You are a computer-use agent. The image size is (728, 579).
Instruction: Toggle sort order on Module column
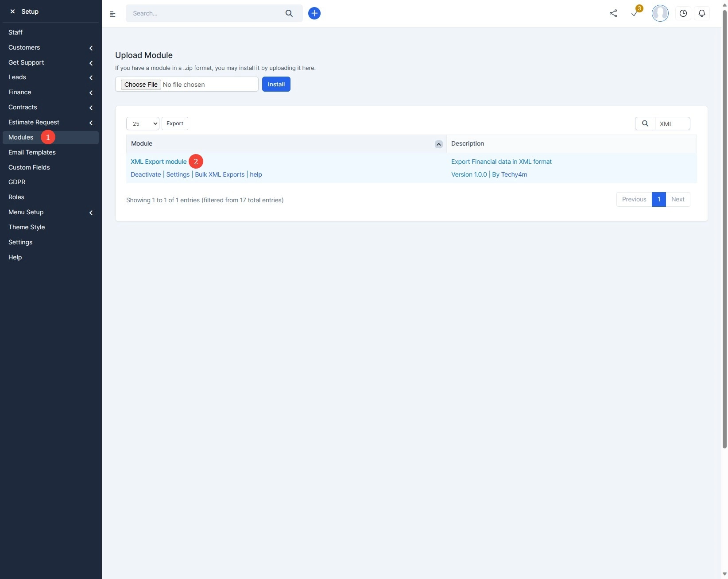click(x=438, y=144)
